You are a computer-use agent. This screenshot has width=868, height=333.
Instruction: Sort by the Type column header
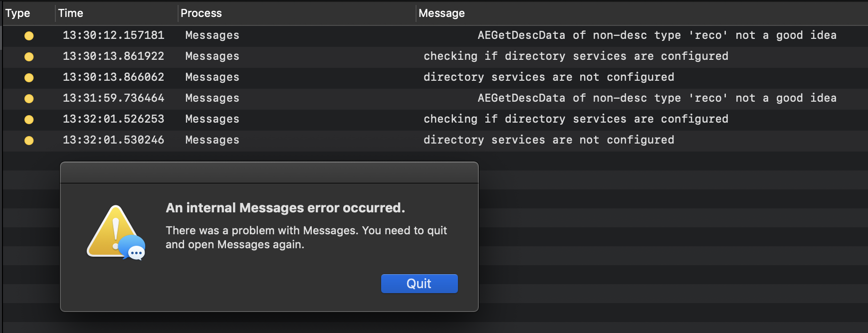tap(18, 13)
